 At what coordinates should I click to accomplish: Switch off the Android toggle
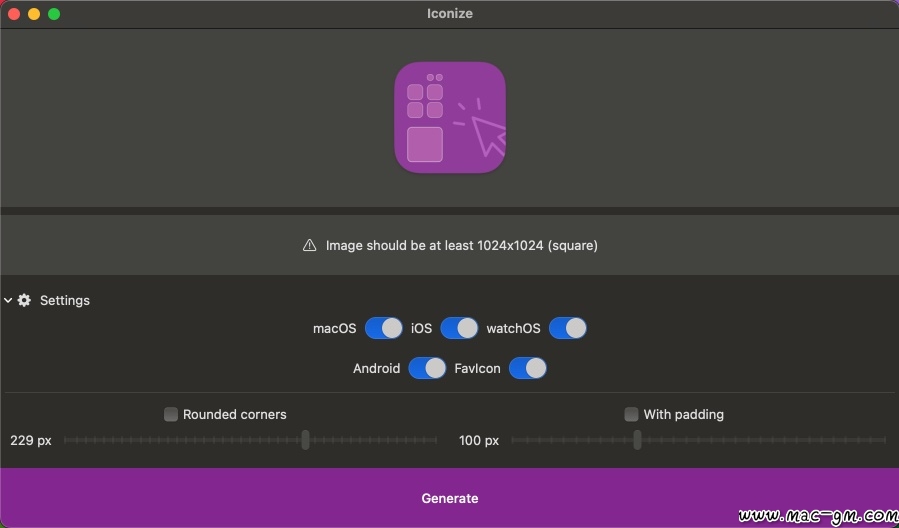pyautogui.click(x=427, y=368)
